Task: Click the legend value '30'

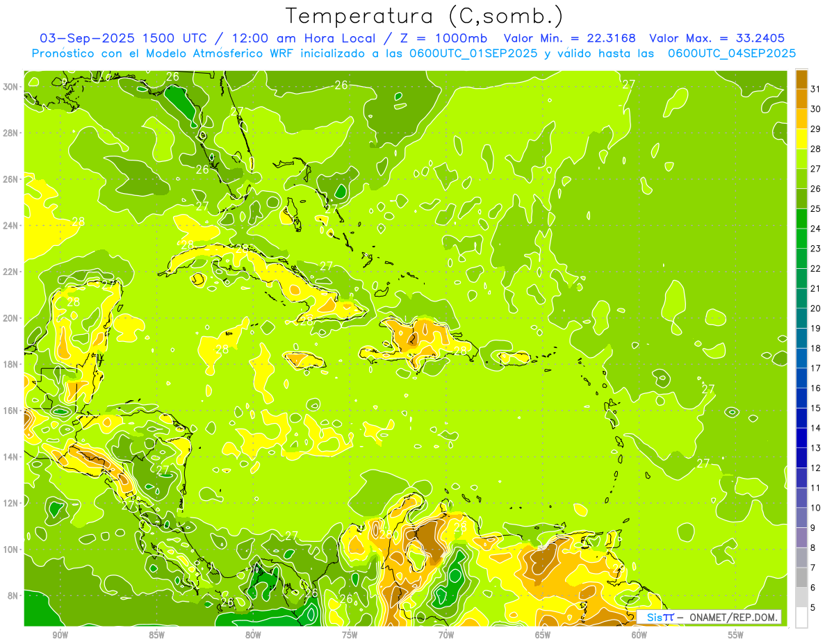Action: pyautogui.click(x=816, y=109)
